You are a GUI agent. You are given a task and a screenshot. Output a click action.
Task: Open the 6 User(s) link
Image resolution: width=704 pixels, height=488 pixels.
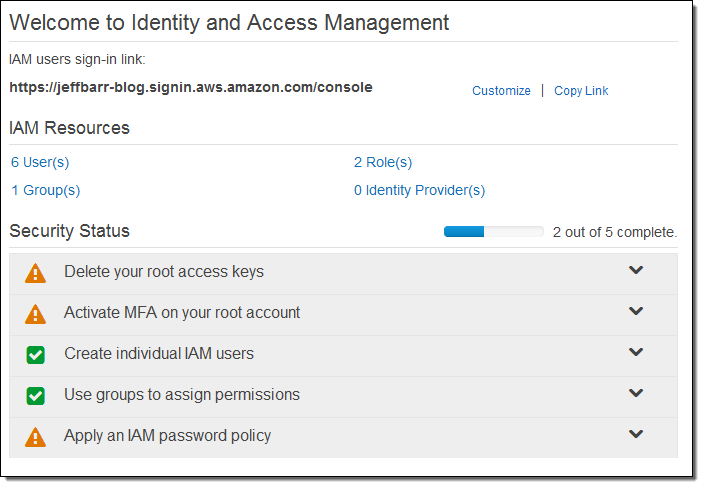pyautogui.click(x=40, y=162)
